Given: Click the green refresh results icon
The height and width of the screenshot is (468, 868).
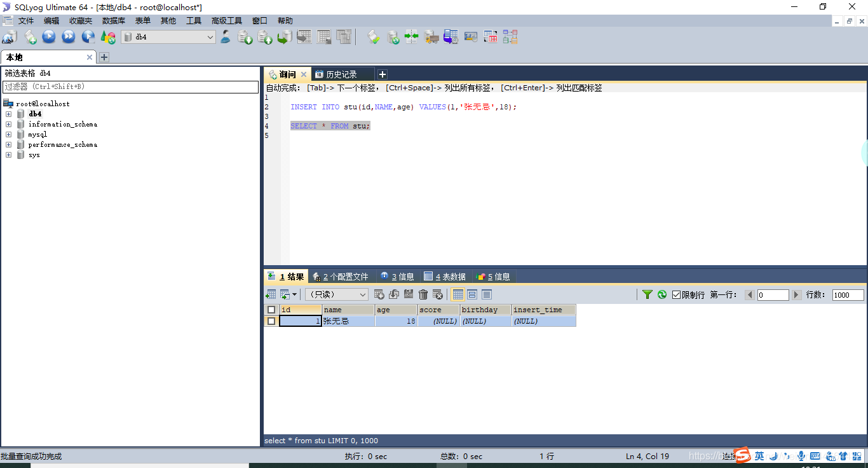Looking at the screenshot, I should point(662,294).
